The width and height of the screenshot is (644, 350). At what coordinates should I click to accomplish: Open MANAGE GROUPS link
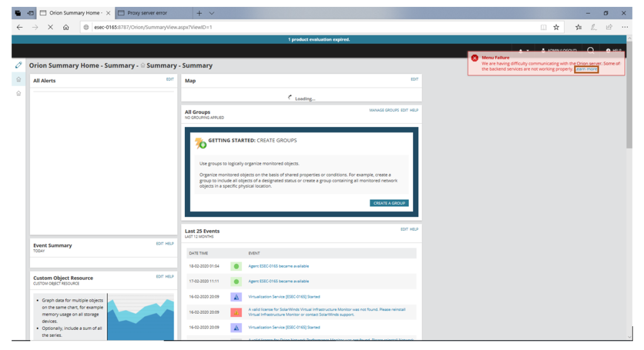tap(384, 111)
